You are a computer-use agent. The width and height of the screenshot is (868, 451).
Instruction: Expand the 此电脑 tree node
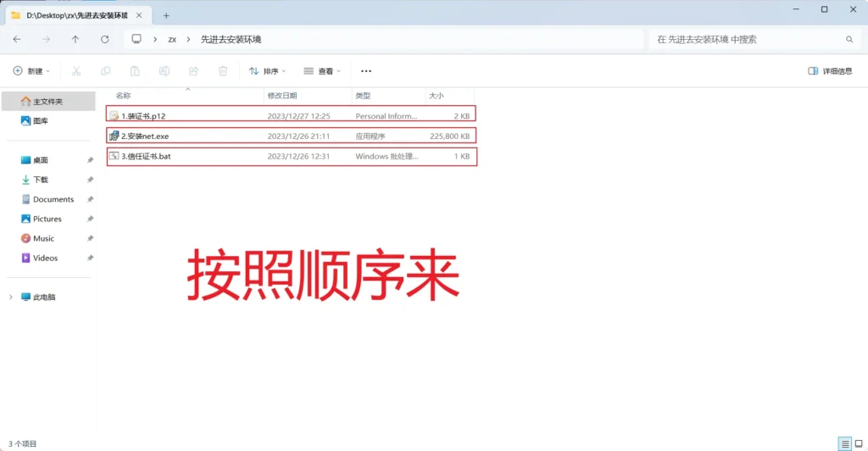tap(10, 298)
